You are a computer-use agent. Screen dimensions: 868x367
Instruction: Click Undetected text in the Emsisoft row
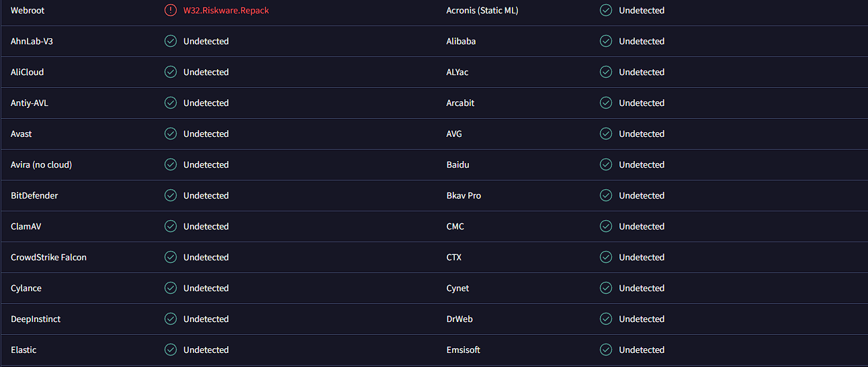(642, 350)
